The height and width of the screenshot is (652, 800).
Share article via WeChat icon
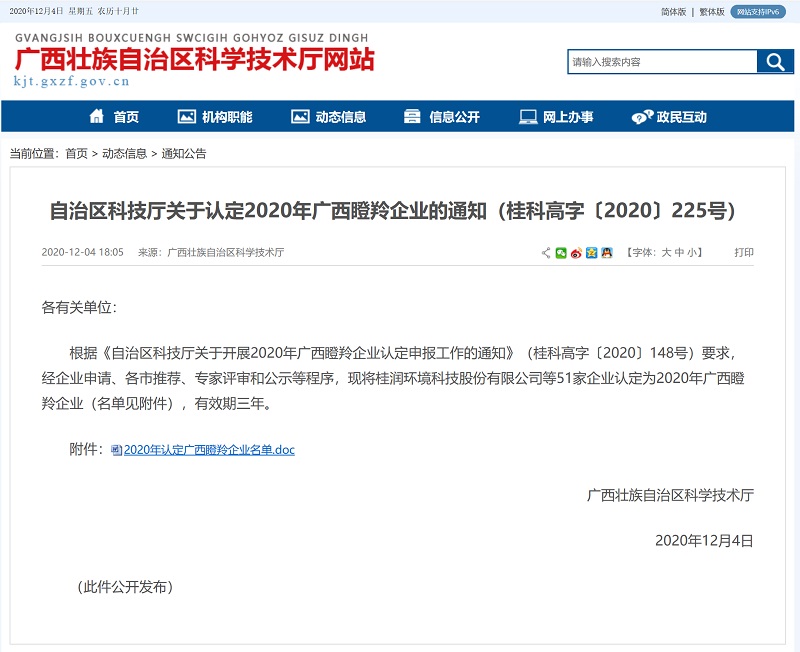(561, 253)
